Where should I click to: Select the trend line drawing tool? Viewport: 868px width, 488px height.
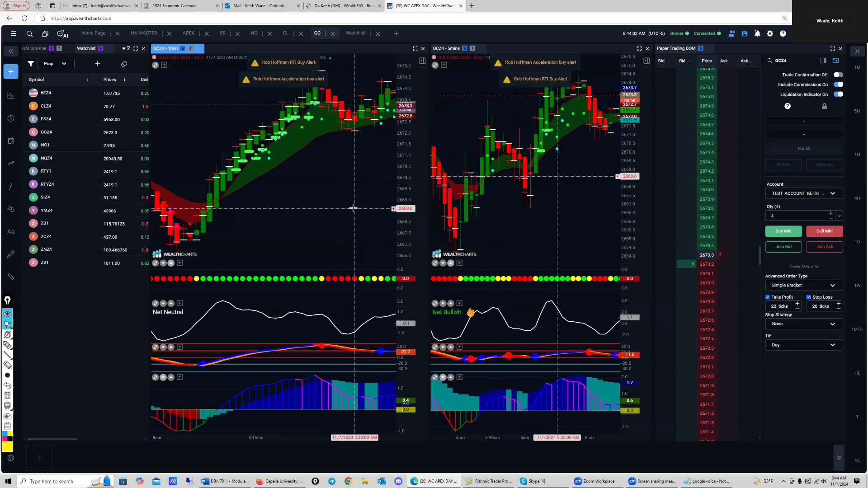11,186
